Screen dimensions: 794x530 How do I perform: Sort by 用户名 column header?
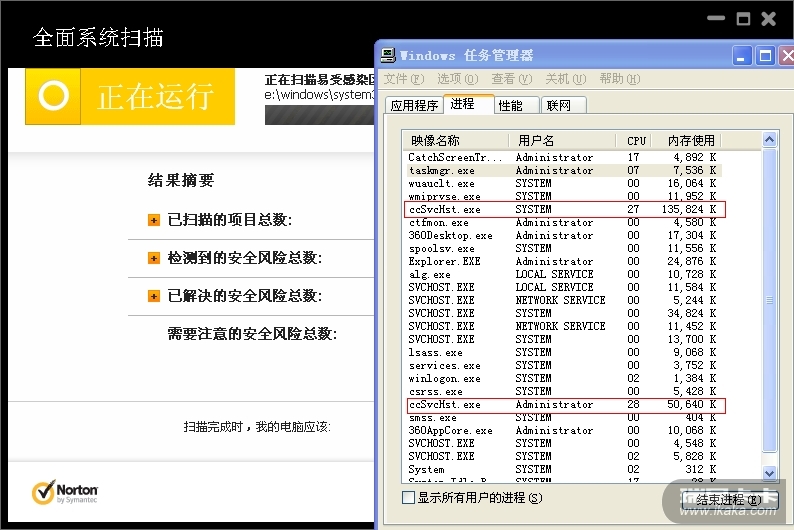click(x=562, y=140)
